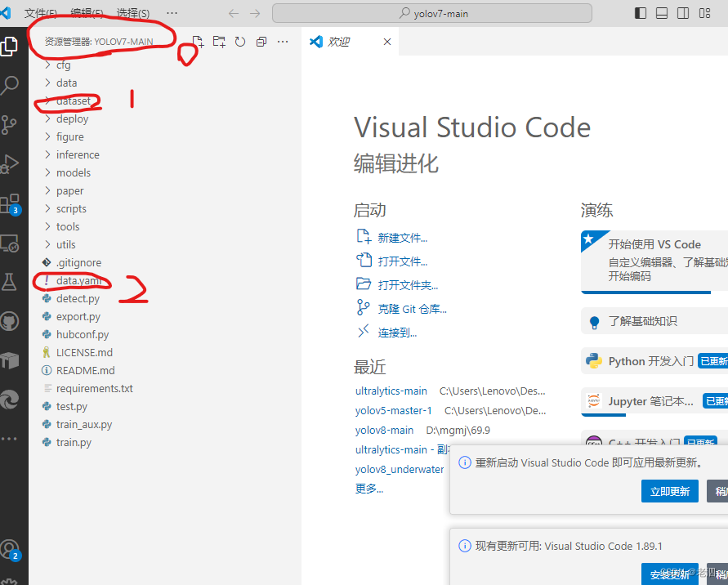Image resolution: width=728 pixels, height=585 pixels.
Task: Expand the paper folder
Action: click(x=165, y=191)
